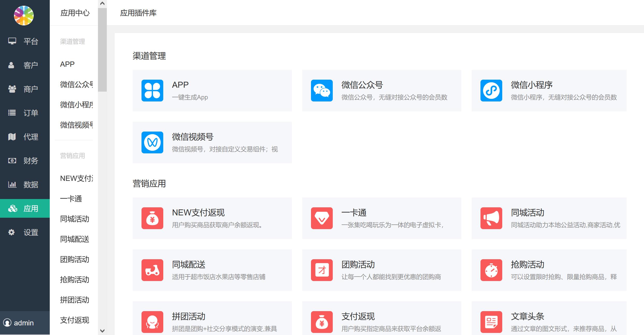Click the 拼团活动 smiley face icon
The width and height of the screenshot is (644, 335).
[152, 322]
